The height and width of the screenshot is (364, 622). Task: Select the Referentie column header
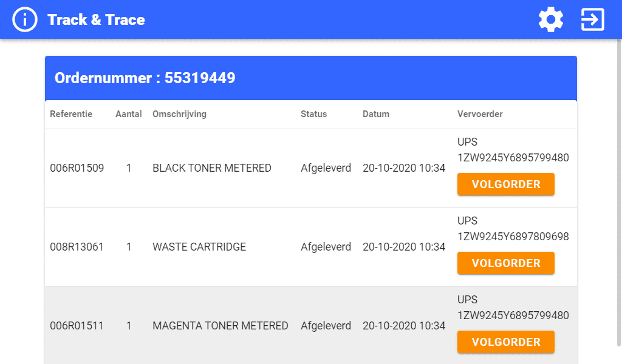(x=71, y=114)
